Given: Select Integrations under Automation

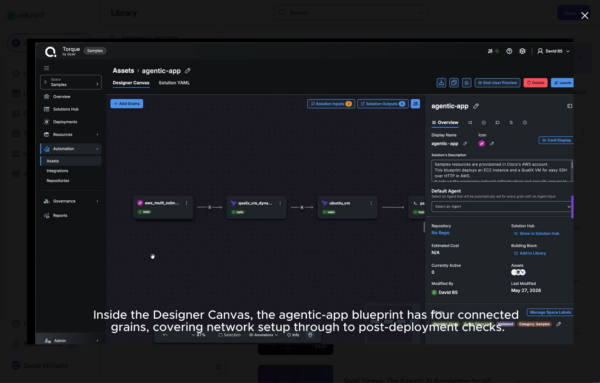Looking at the screenshot, I should [x=57, y=171].
